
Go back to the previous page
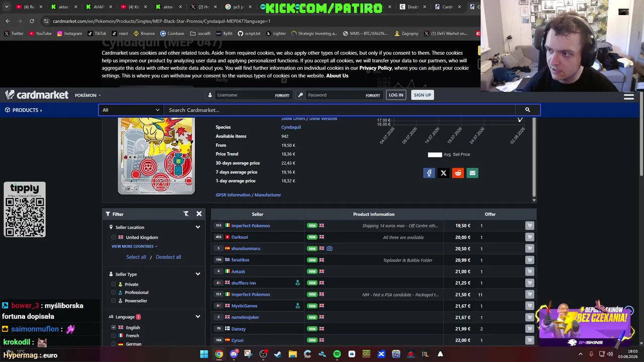8,21
